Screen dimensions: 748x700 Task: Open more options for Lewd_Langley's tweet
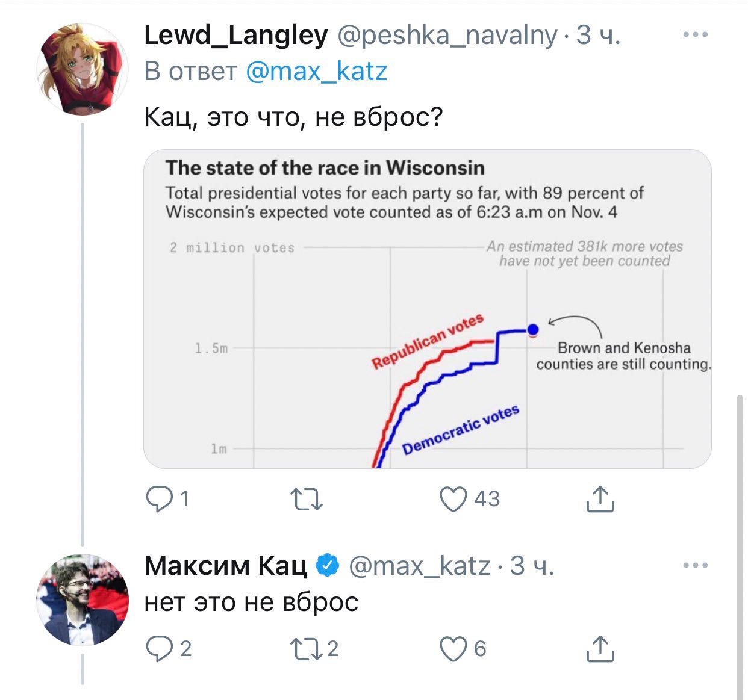click(x=696, y=35)
